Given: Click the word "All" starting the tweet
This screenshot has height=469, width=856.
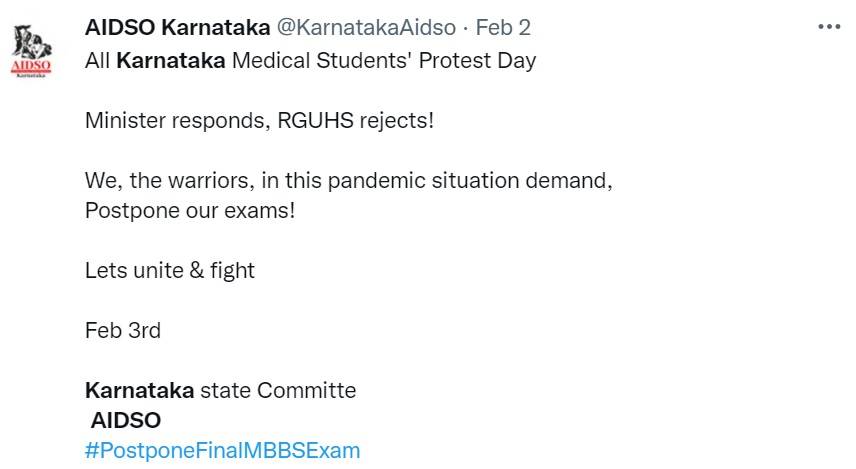Looking at the screenshot, I should click(97, 60).
